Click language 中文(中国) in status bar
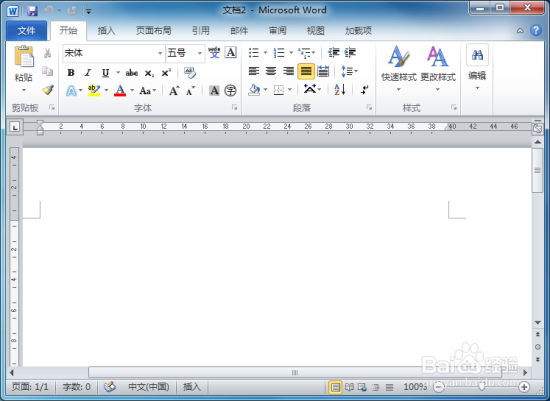Image resolution: width=550 pixels, height=401 pixels. pos(149,387)
